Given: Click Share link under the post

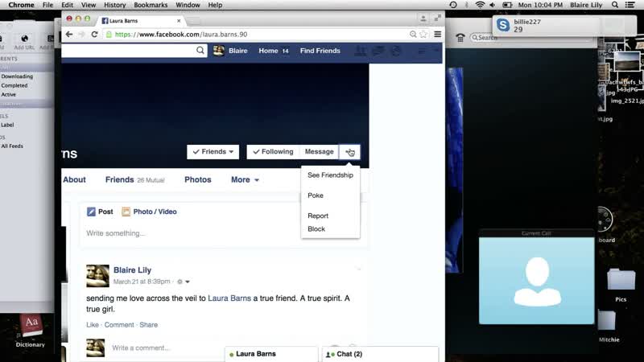Looking at the screenshot, I should (x=148, y=325).
